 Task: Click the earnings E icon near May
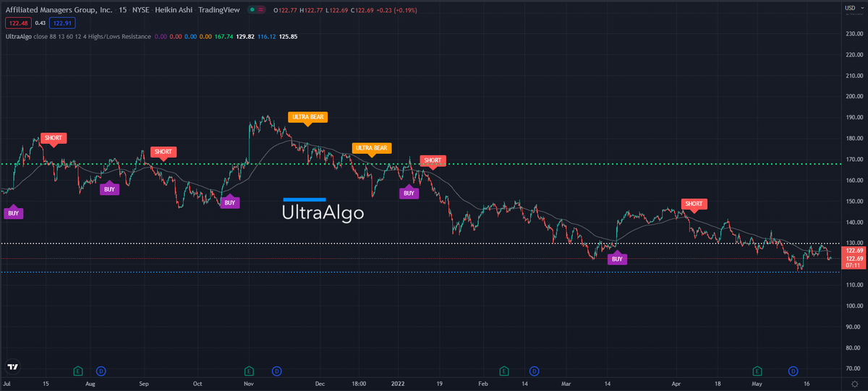[757, 371]
